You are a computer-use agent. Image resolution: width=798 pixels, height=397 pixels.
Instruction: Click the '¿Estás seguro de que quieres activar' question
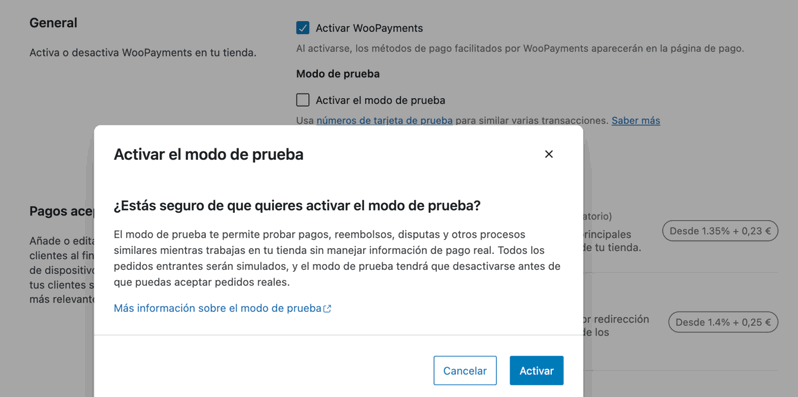click(x=297, y=206)
